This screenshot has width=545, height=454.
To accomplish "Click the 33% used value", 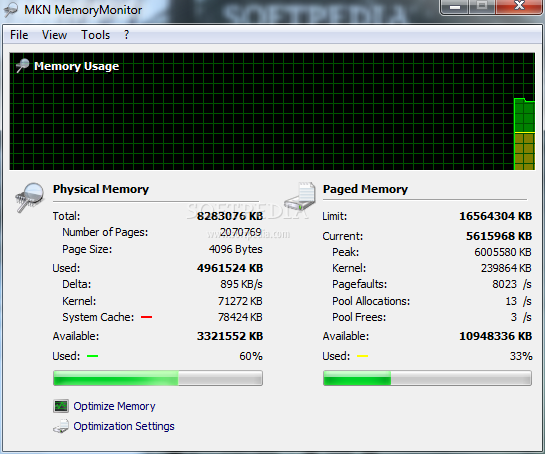I will coord(521,356).
